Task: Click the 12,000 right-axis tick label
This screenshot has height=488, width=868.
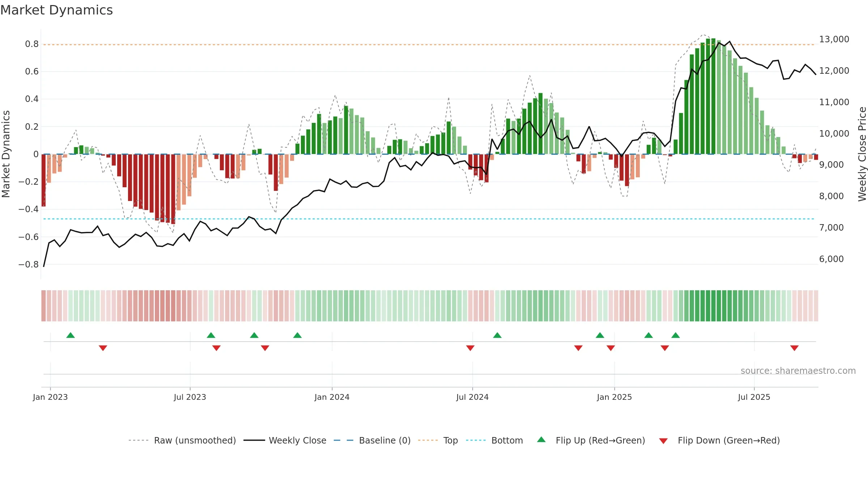Action: (834, 70)
